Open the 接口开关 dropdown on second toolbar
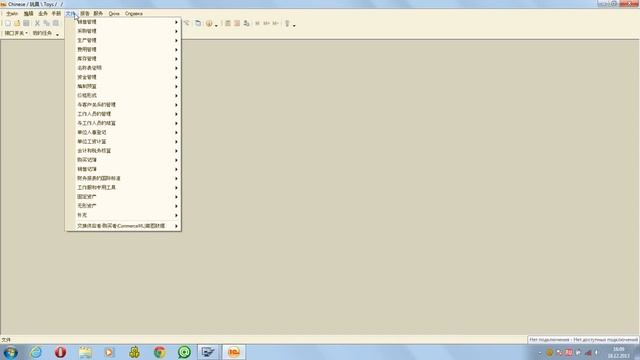The height and width of the screenshot is (360, 640). 16,33
